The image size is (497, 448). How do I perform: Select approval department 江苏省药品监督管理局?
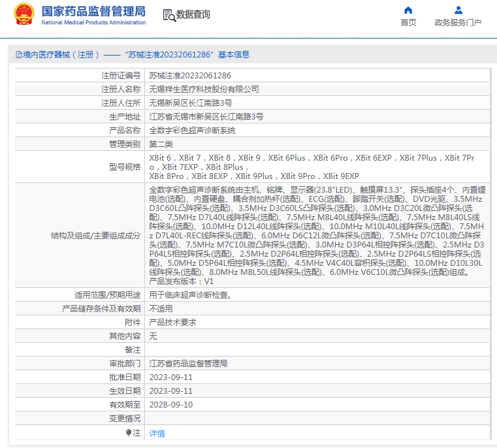(188, 364)
